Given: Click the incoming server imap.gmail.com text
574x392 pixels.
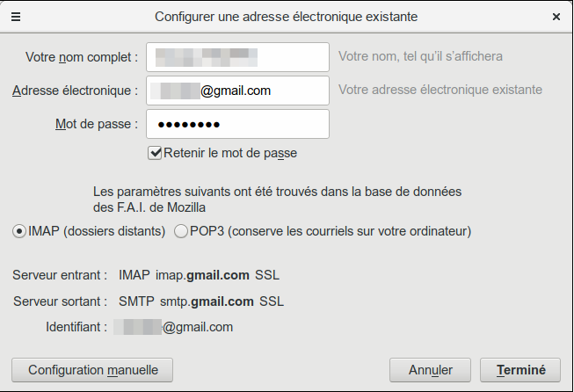Looking at the screenshot, I should click(202, 275).
